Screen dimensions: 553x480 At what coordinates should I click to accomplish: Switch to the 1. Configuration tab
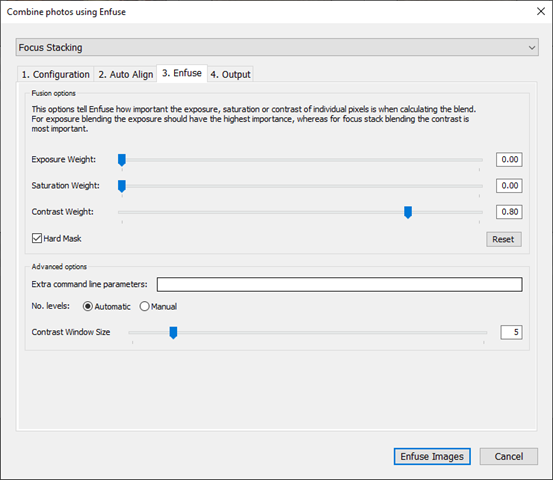(55, 74)
